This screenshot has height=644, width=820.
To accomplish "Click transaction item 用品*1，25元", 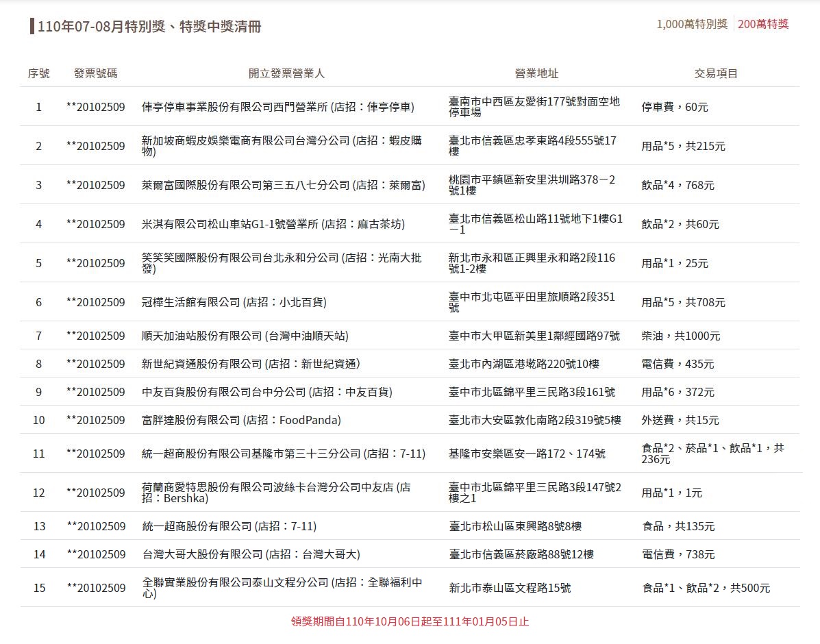I will [x=675, y=263].
